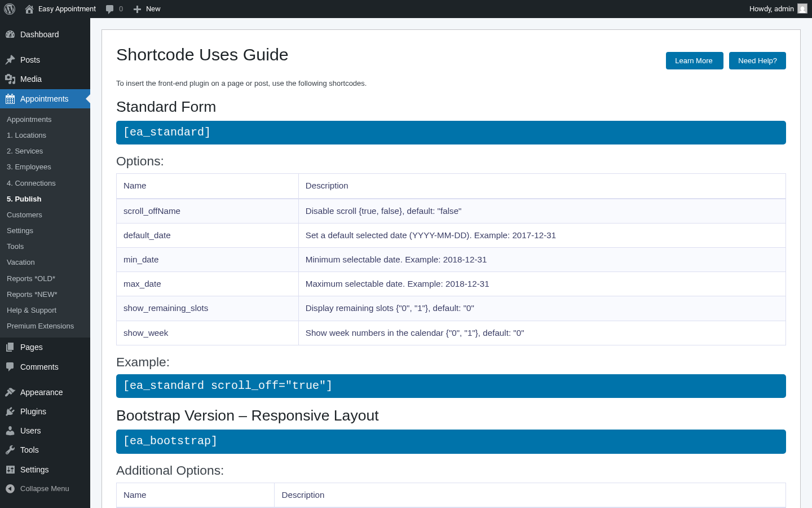Click the Collapse Menu arrow icon
The width and height of the screenshot is (812, 508).
(x=10, y=489)
